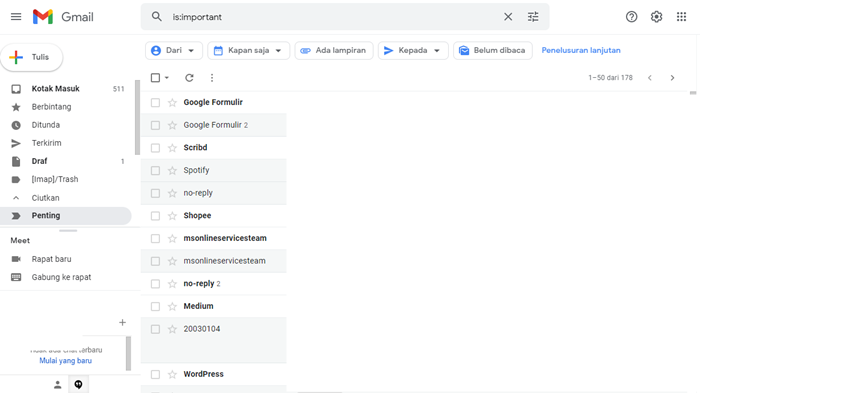This screenshot has height=393, width=860.
Task: Open Berbintang starred folder
Action: coord(52,107)
